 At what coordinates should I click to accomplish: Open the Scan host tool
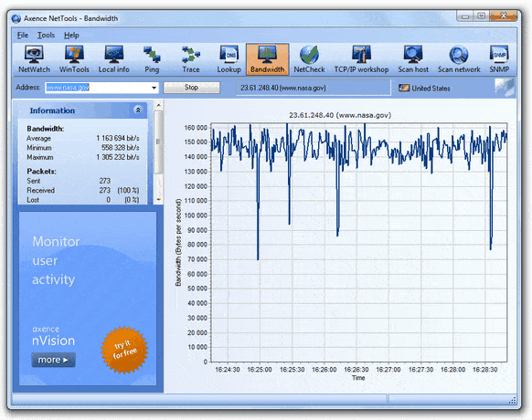[x=413, y=59]
